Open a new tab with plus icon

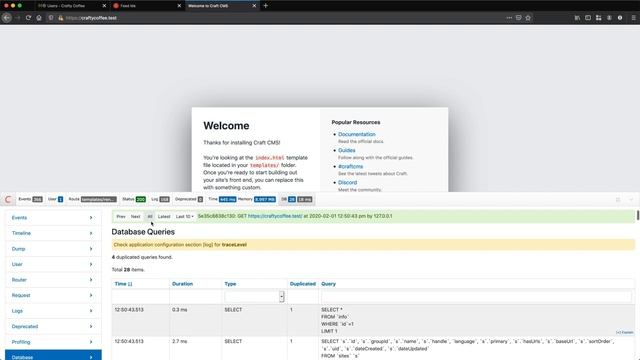click(x=266, y=6)
